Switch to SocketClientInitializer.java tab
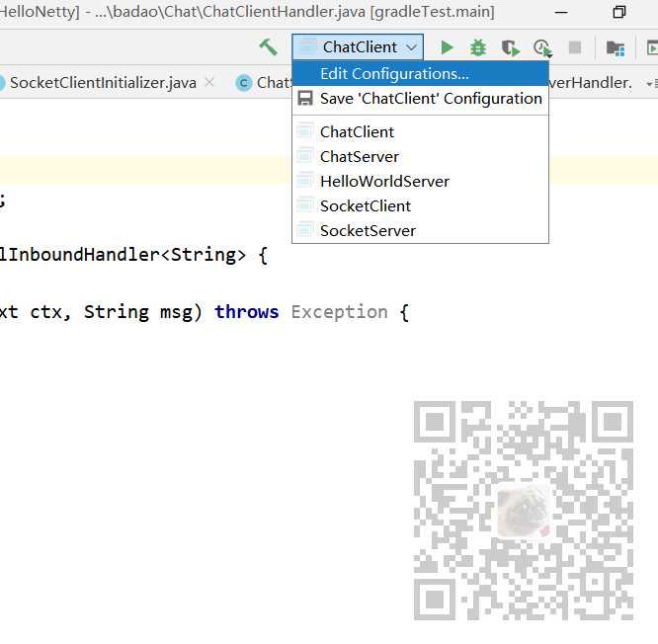 [103, 83]
